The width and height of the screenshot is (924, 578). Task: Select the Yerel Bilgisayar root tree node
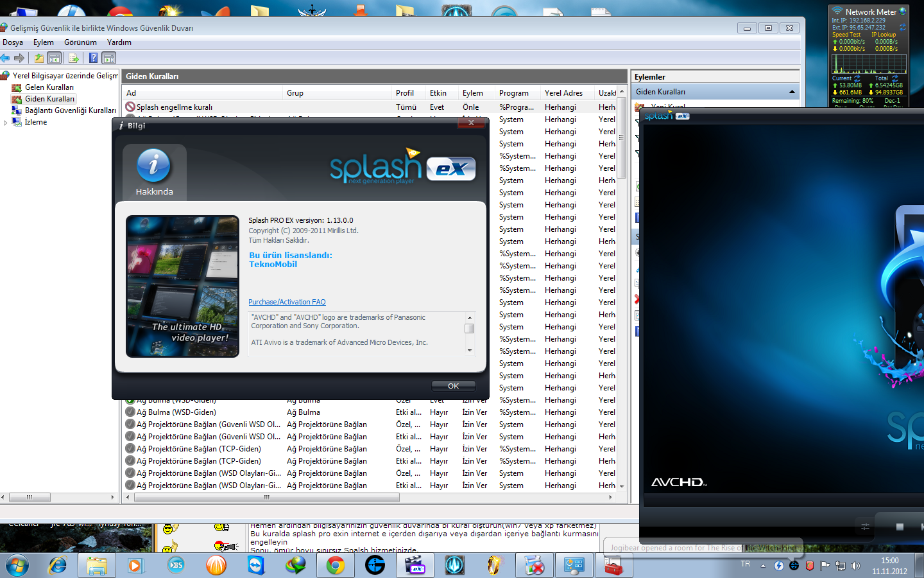click(x=65, y=76)
